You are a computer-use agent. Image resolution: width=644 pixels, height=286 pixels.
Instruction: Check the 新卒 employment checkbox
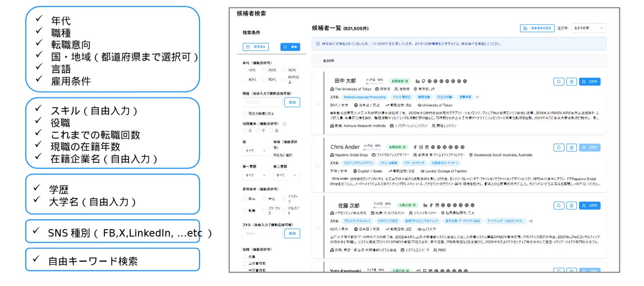coord(245,199)
